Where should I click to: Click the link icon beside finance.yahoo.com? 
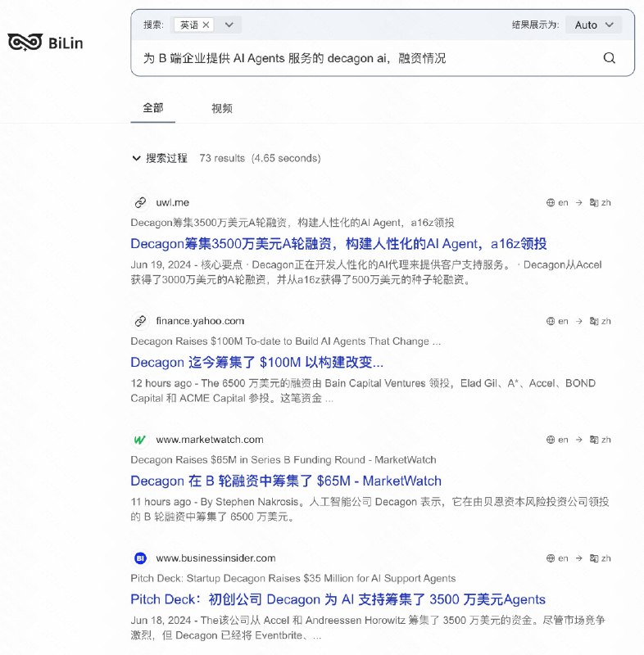click(x=140, y=321)
